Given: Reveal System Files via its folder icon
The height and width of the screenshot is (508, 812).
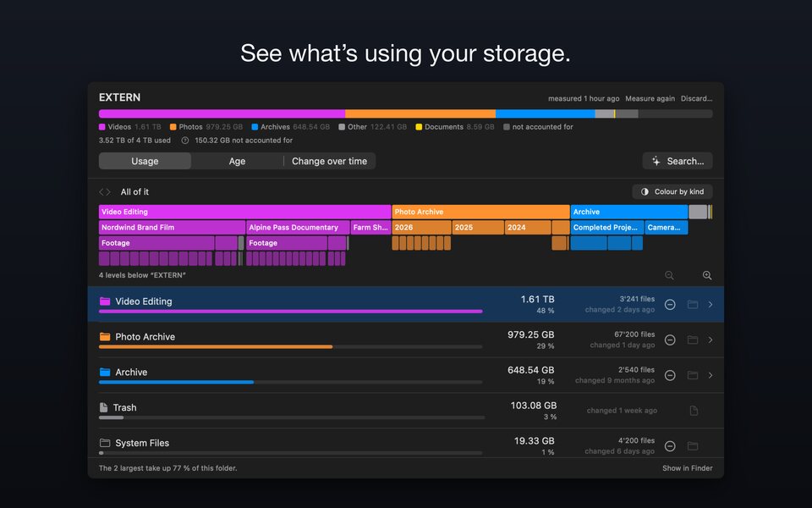Looking at the screenshot, I should (693, 446).
